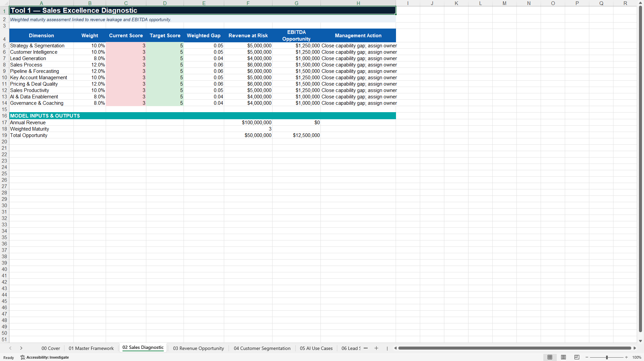The height and width of the screenshot is (361, 644).
Task: Select the 'AI & Data Enablement' cell
Action: click(x=41, y=97)
